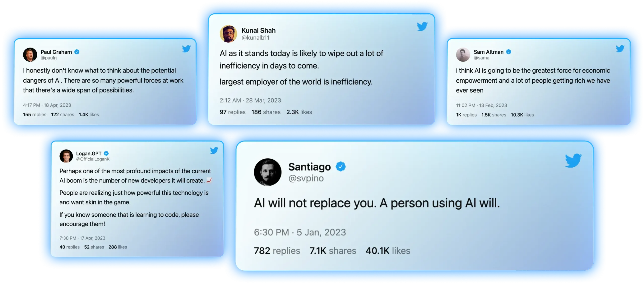
Task: Click the Twitter bird icon on Santiago's tweet
Action: [573, 160]
